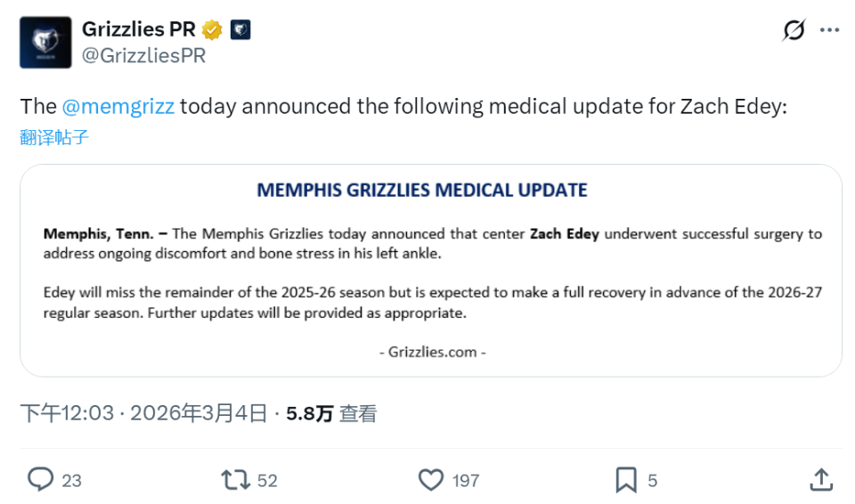Open the Grizzlies PR profile avatar

tap(45, 42)
